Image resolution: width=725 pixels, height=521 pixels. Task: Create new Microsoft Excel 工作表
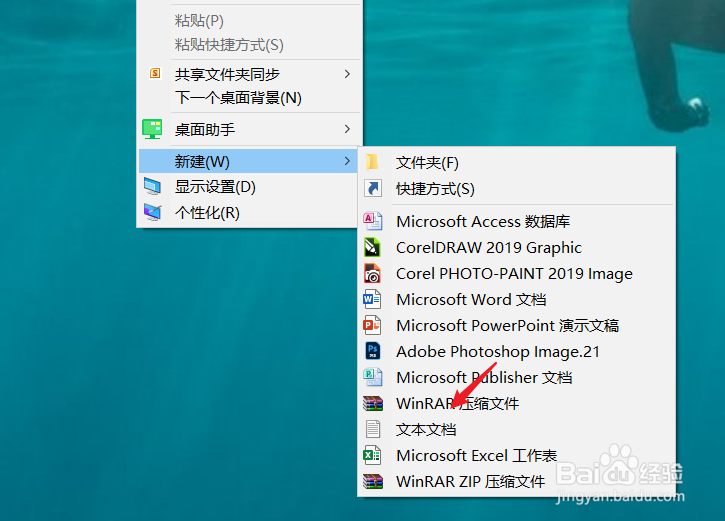click(x=516, y=455)
